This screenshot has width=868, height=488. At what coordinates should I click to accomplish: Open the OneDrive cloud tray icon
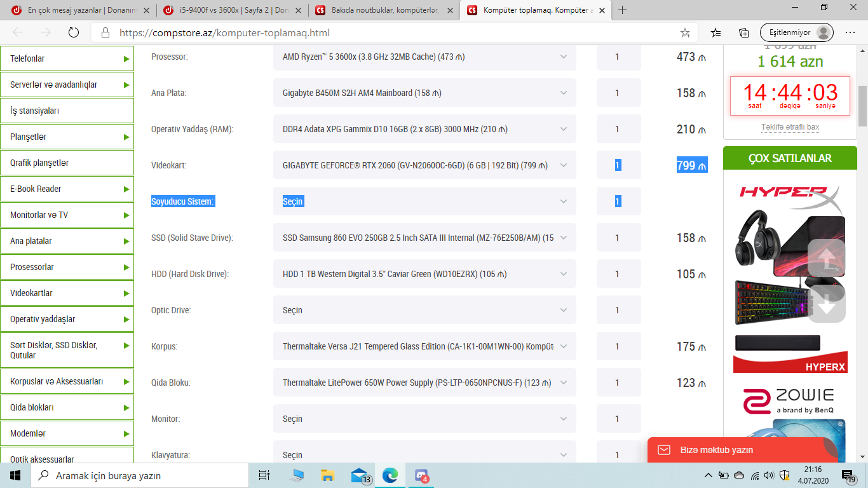point(739,475)
